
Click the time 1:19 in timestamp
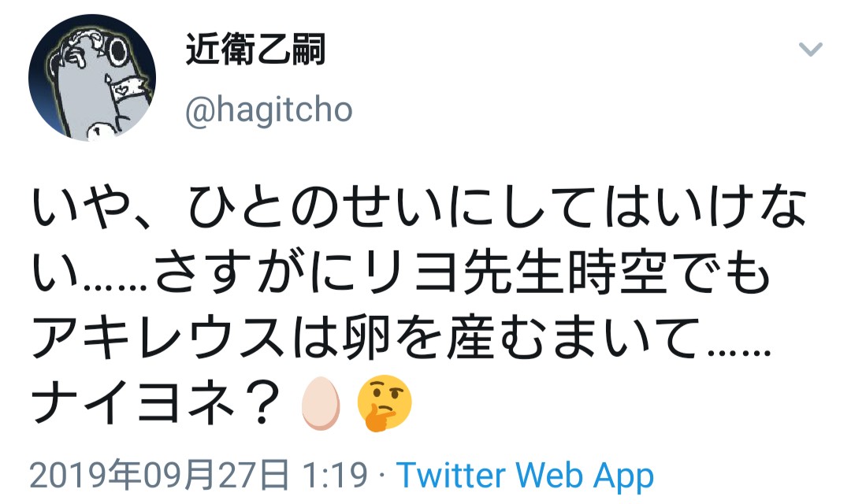335,475
